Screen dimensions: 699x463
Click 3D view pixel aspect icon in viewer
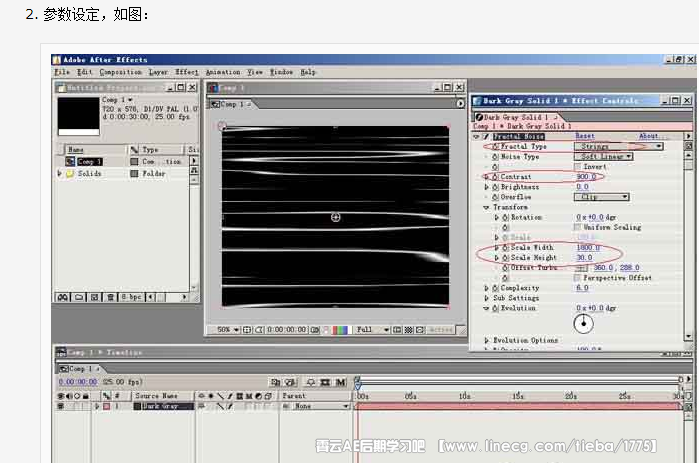tap(419, 330)
